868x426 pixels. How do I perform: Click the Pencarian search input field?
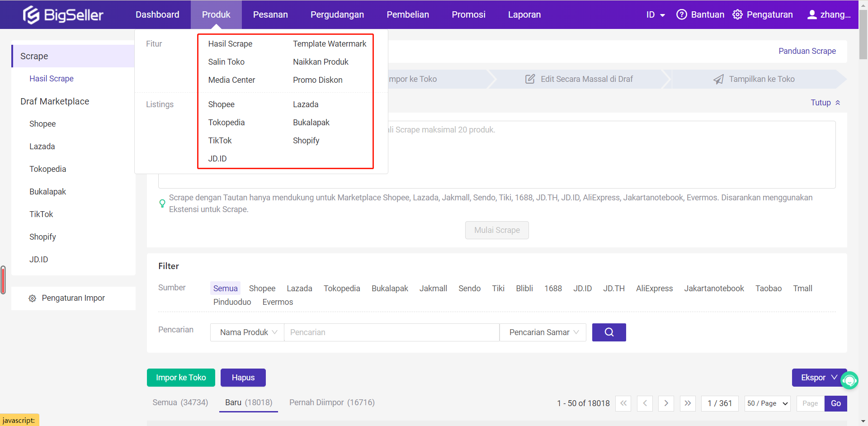[392, 332]
